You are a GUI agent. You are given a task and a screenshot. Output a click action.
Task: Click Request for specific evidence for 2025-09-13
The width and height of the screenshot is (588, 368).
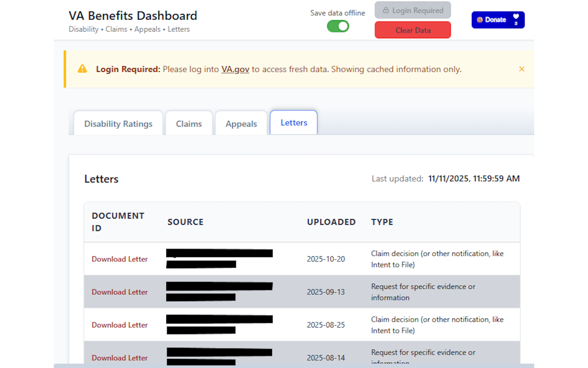pyautogui.click(x=423, y=292)
